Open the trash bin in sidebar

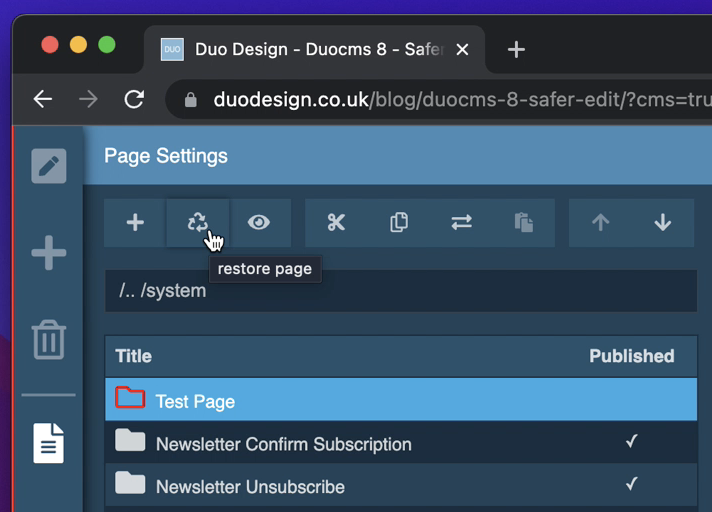pos(48,340)
